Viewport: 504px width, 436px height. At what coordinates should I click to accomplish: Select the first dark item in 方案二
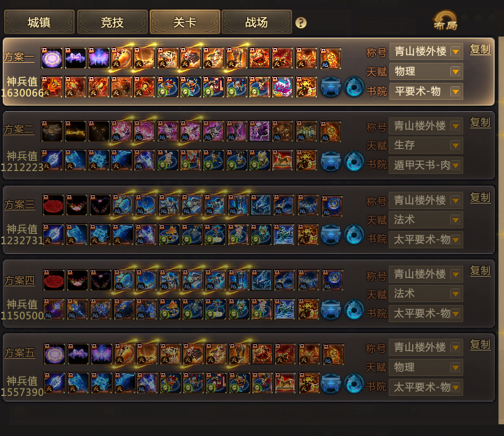(x=52, y=131)
